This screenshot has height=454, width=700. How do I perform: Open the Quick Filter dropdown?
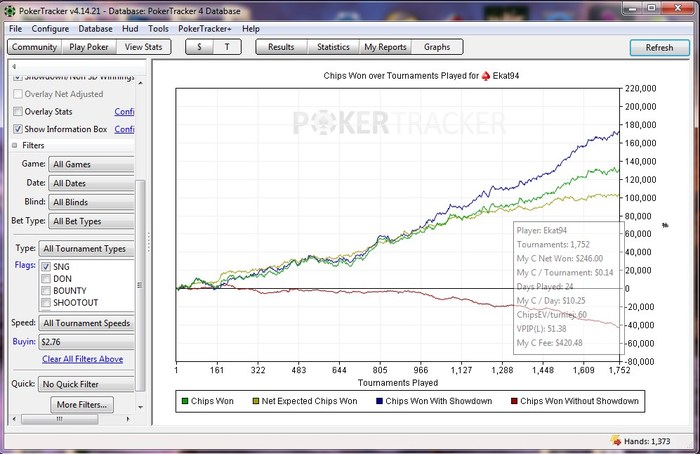(86, 384)
